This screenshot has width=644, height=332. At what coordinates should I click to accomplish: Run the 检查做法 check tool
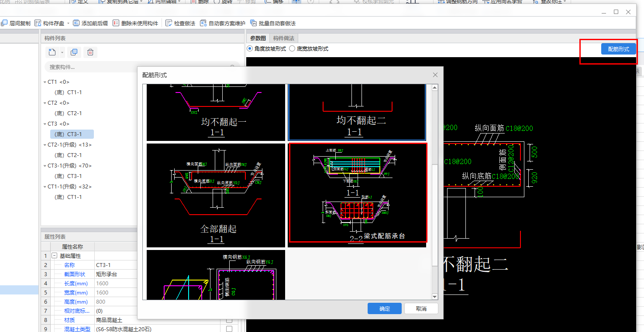point(180,23)
